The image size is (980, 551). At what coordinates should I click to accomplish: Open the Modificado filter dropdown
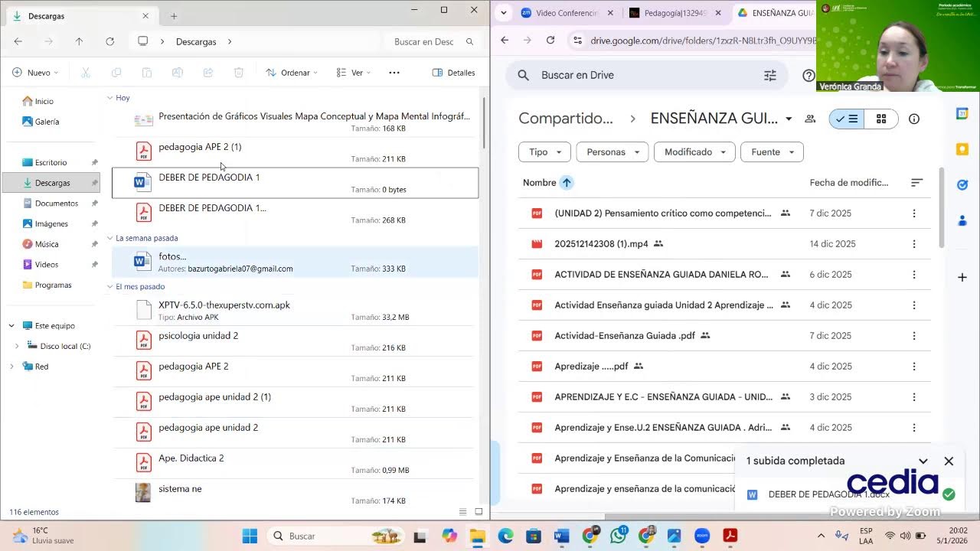point(694,152)
